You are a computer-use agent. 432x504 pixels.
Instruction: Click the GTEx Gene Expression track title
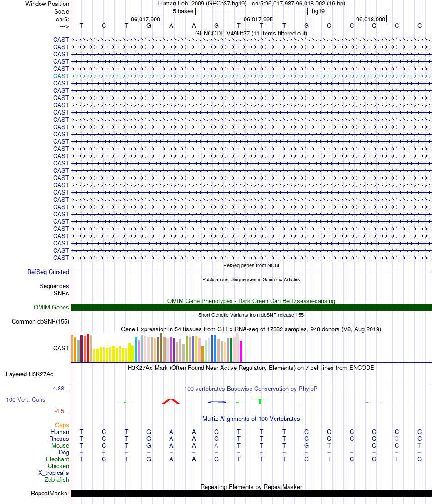tap(251, 329)
